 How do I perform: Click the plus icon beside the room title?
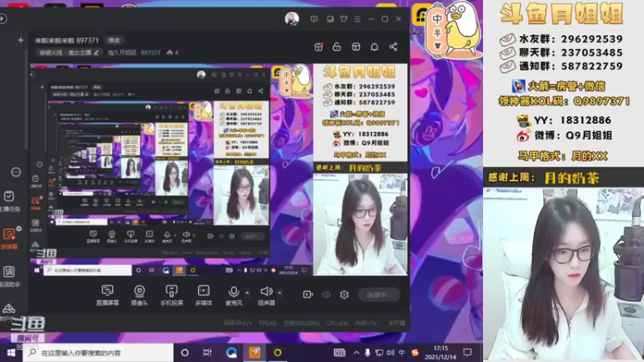tap(21, 40)
